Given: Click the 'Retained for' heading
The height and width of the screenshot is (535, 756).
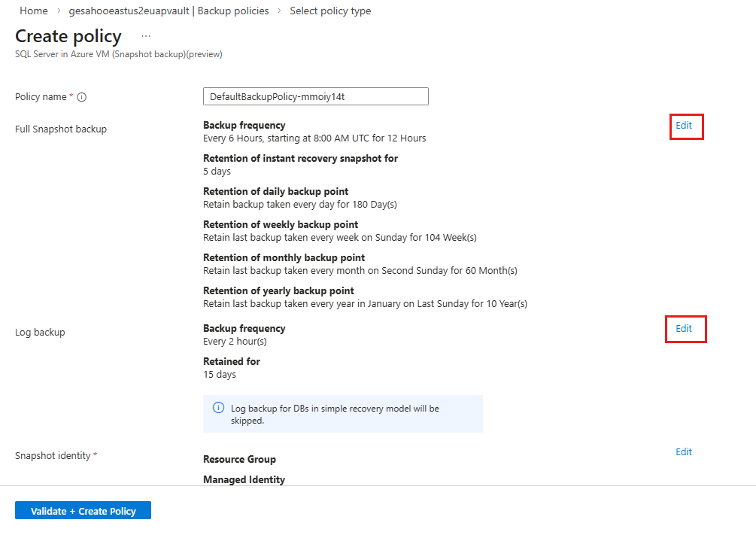Looking at the screenshot, I should point(232,361).
